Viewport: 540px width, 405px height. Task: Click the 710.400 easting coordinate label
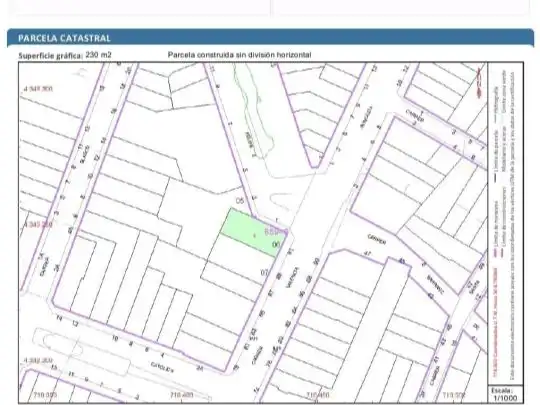(182, 395)
